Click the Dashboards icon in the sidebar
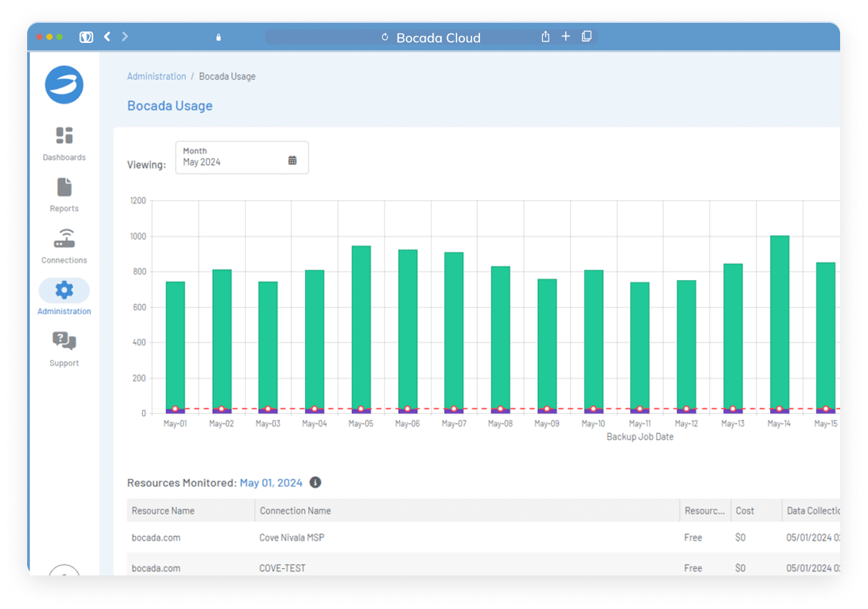 [64, 135]
